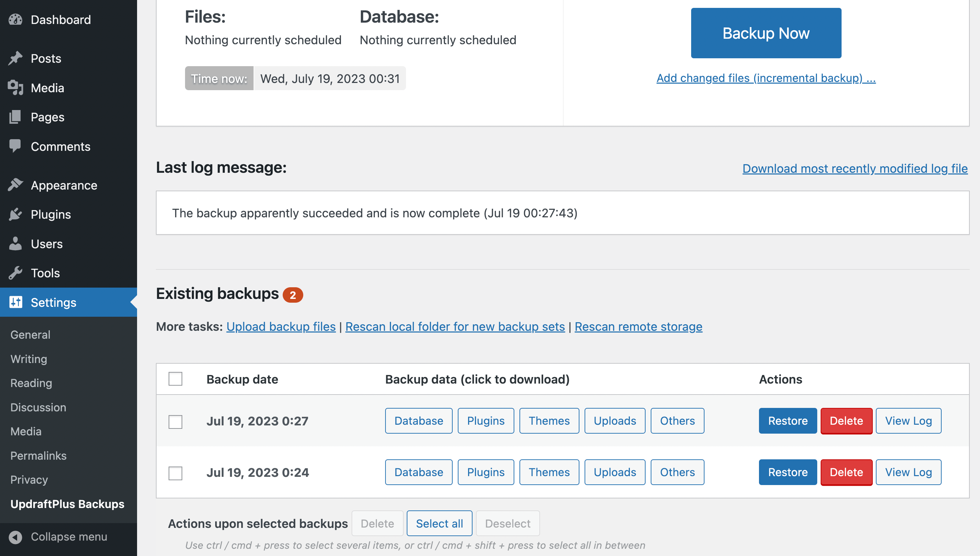Open Tools via the wrench icon
This screenshot has height=556, width=980.
pyautogui.click(x=16, y=273)
